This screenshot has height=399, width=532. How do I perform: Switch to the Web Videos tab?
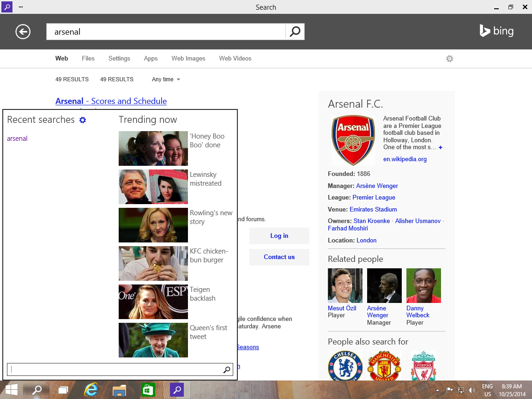tap(235, 58)
